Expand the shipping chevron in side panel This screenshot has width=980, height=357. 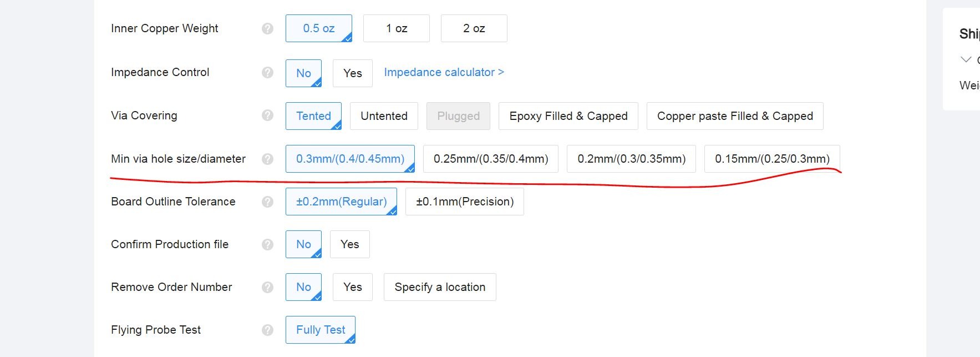966,59
